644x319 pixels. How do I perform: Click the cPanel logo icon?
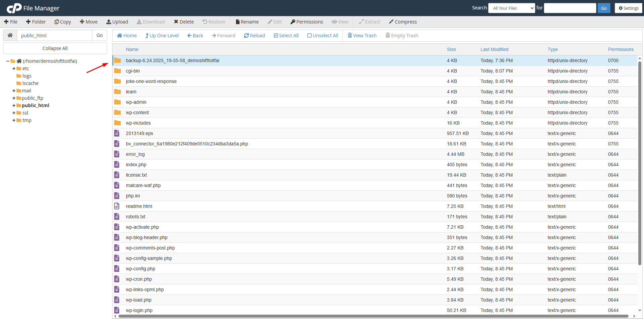[14, 8]
